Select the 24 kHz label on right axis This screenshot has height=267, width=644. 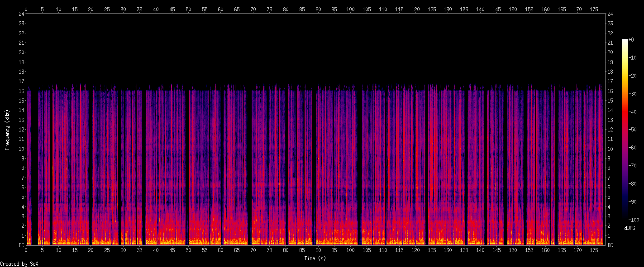610,14
